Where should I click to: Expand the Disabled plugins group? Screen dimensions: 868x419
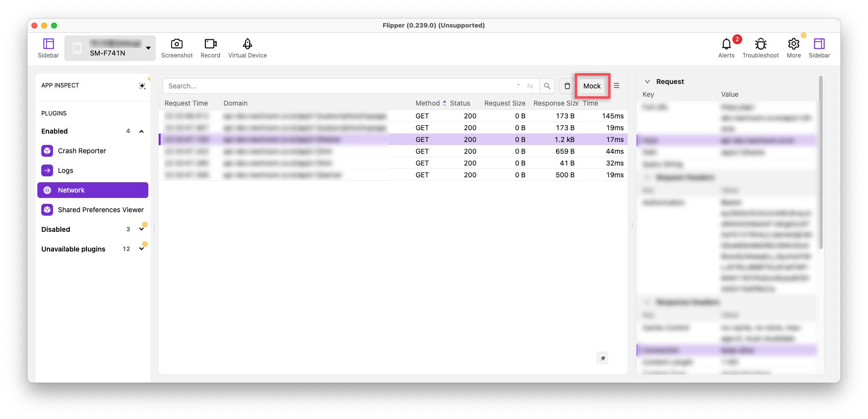point(141,229)
